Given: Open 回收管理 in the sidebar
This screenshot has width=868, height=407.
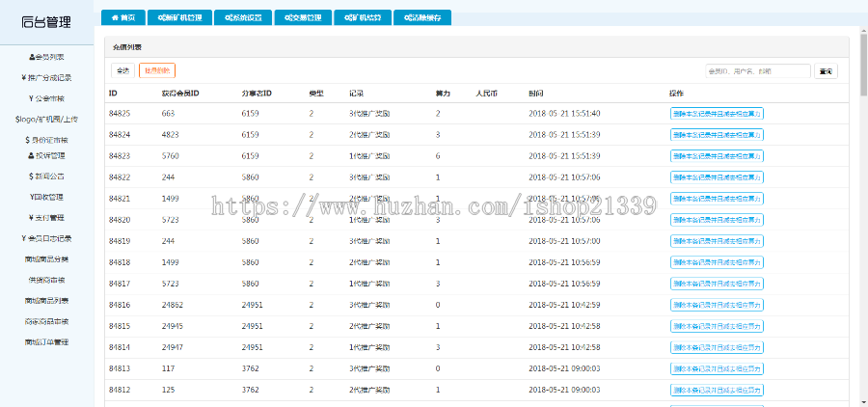Looking at the screenshot, I should click(x=47, y=197).
